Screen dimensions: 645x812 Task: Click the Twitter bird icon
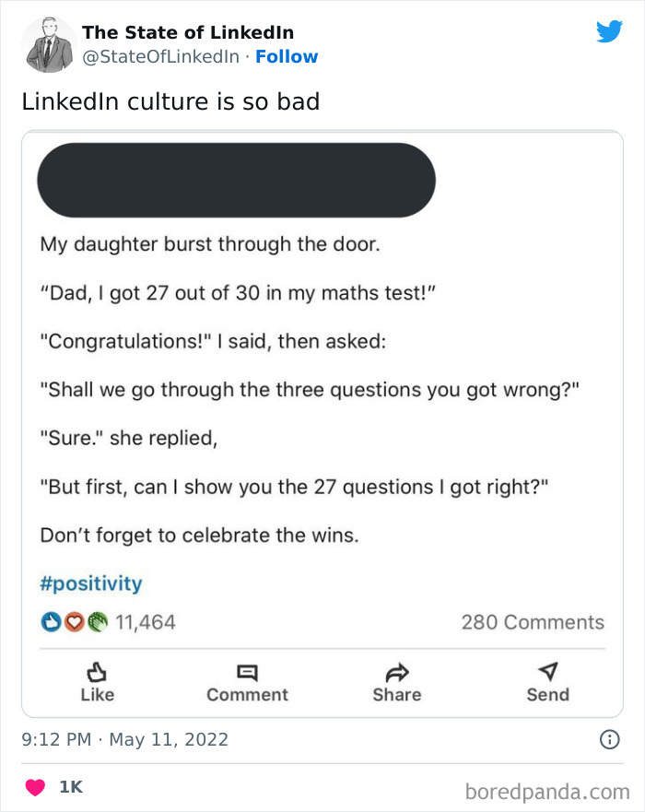pos(610,30)
